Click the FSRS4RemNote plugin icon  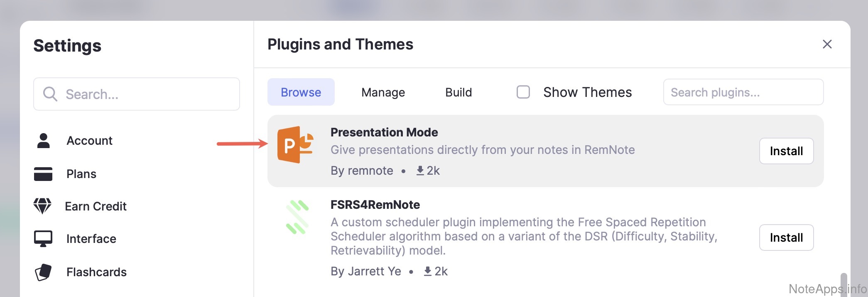[297, 217]
